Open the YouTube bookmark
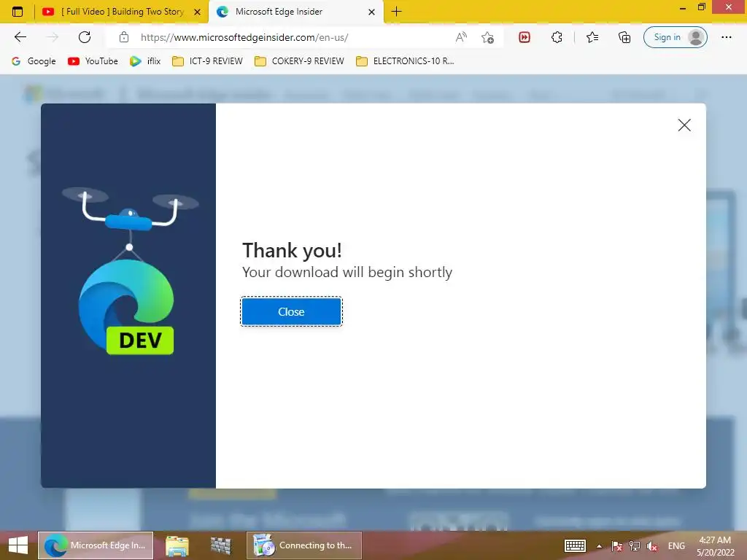This screenshot has width=747, height=560. pyautogui.click(x=93, y=61)
